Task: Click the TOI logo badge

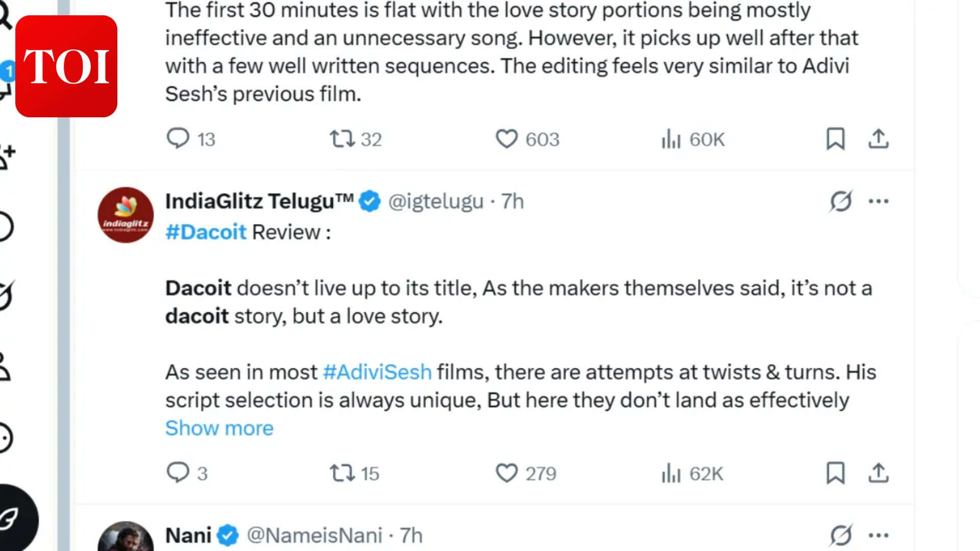Action: coord(66,66)
